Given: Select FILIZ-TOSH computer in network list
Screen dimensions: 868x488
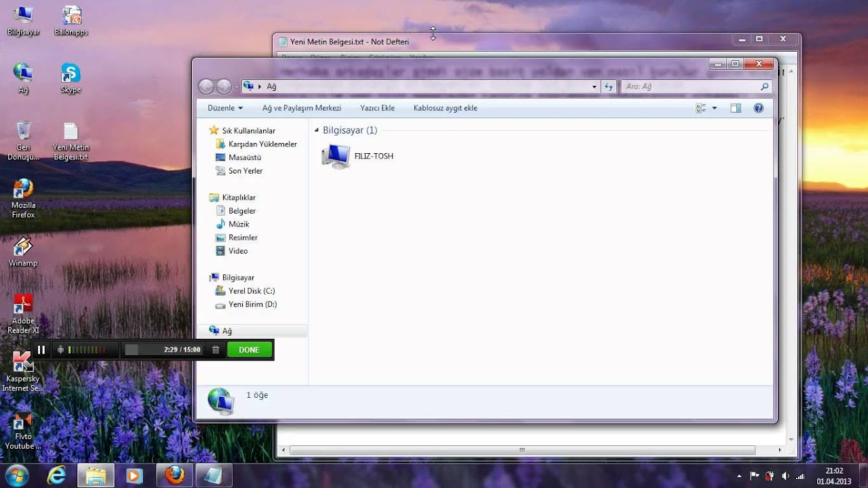Looking at the screenshot, I should (357, 156).
